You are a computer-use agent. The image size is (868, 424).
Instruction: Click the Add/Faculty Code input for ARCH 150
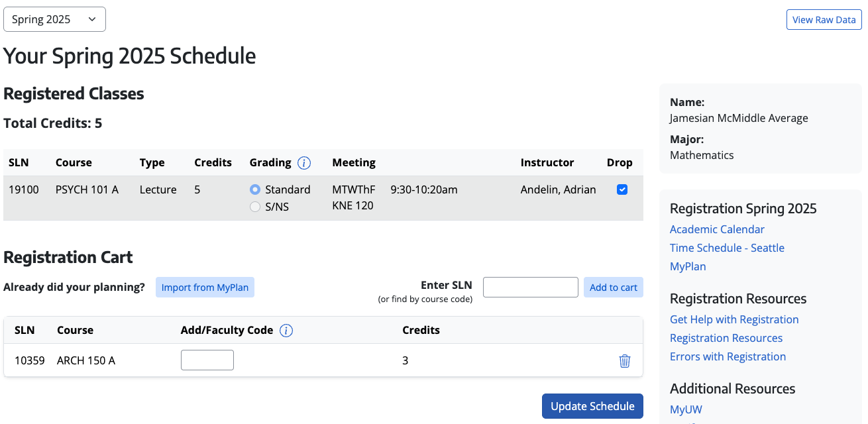(207, 360)
